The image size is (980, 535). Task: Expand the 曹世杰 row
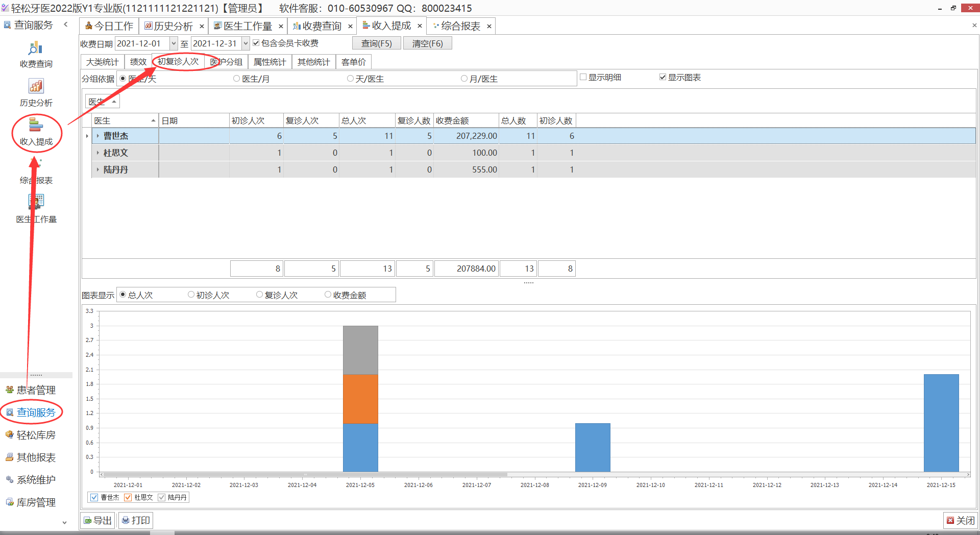tap(98, 136)
